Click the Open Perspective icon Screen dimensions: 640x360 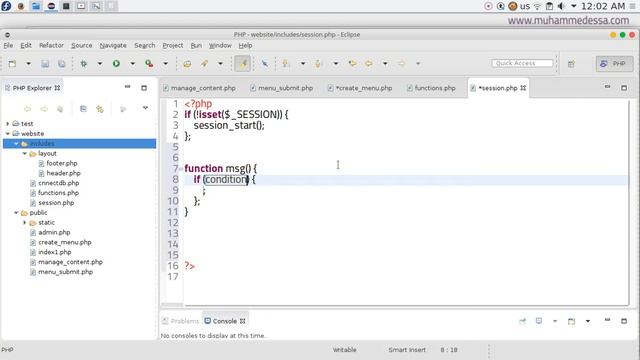coord(571,64)
